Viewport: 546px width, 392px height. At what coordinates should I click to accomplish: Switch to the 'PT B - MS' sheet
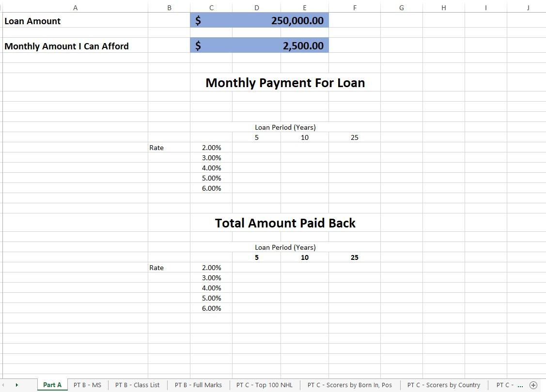coord(87,385)
